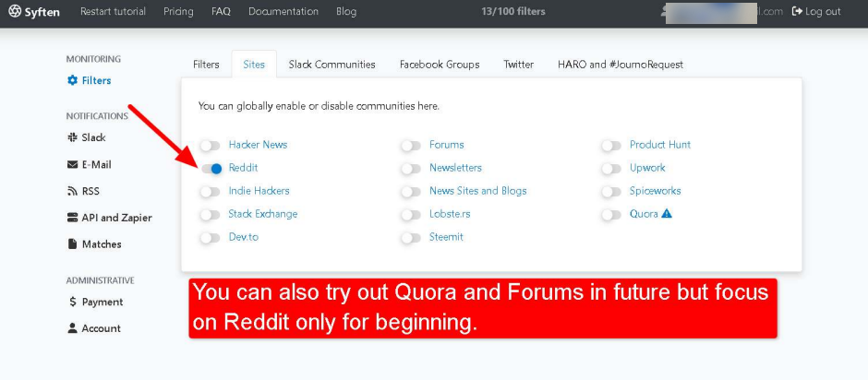The height and width of the screenshot is (380, 868).
Task: Click the 13/100 filters counter
Action: (513, 11)
